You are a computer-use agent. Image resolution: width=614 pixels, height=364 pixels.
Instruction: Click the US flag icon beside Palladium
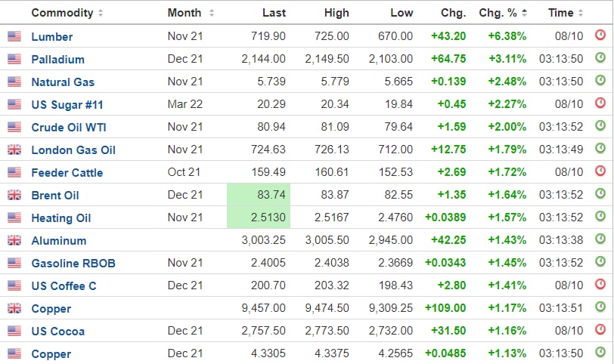coord(14,59)
